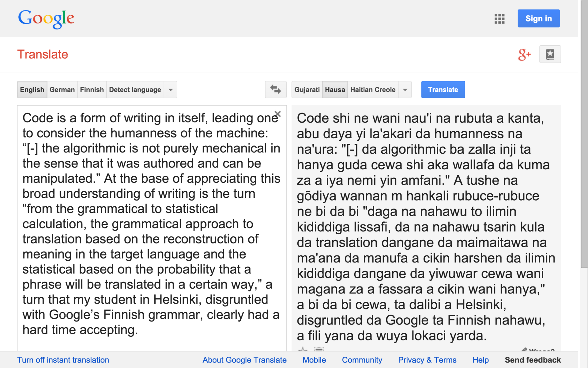
Task: Click the Google+ share icon
Action: click(524, 55)
